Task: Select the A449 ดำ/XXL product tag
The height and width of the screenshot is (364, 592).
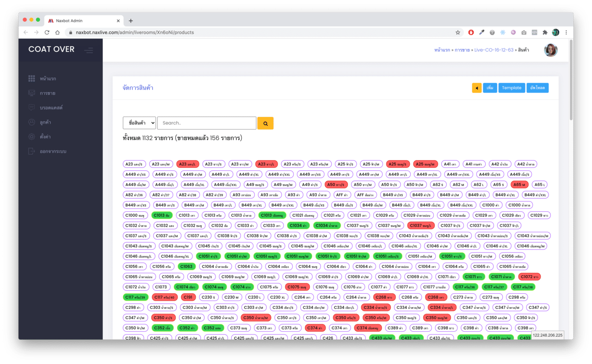Action: pos(280,174)
